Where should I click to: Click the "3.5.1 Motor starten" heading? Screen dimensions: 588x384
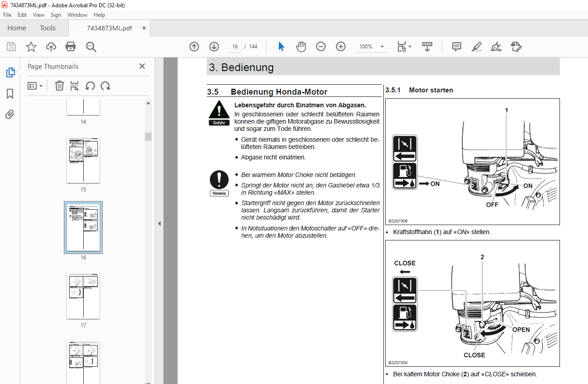point(419,90)
